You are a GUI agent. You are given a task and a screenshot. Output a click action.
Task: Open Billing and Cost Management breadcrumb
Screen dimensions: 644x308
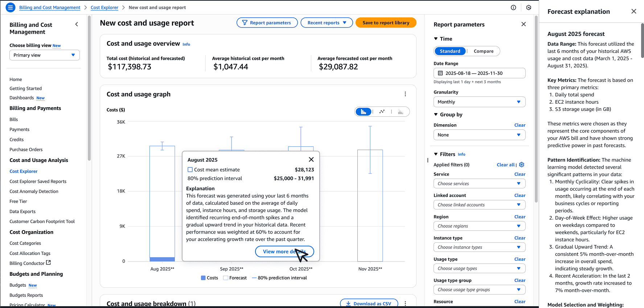(50, 7)
